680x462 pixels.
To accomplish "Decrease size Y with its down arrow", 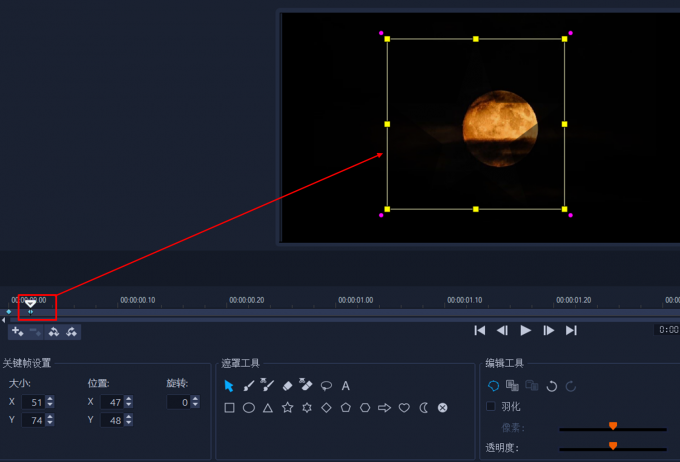I will coord(50,423).
